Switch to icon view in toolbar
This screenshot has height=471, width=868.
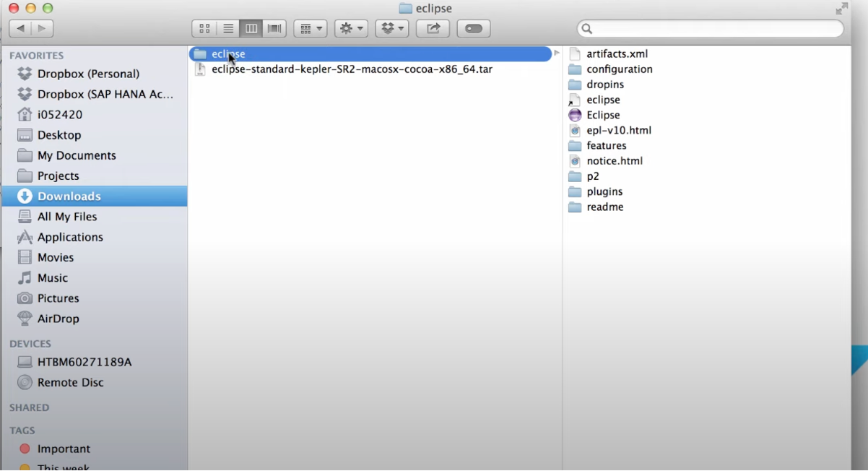(204, 29)
